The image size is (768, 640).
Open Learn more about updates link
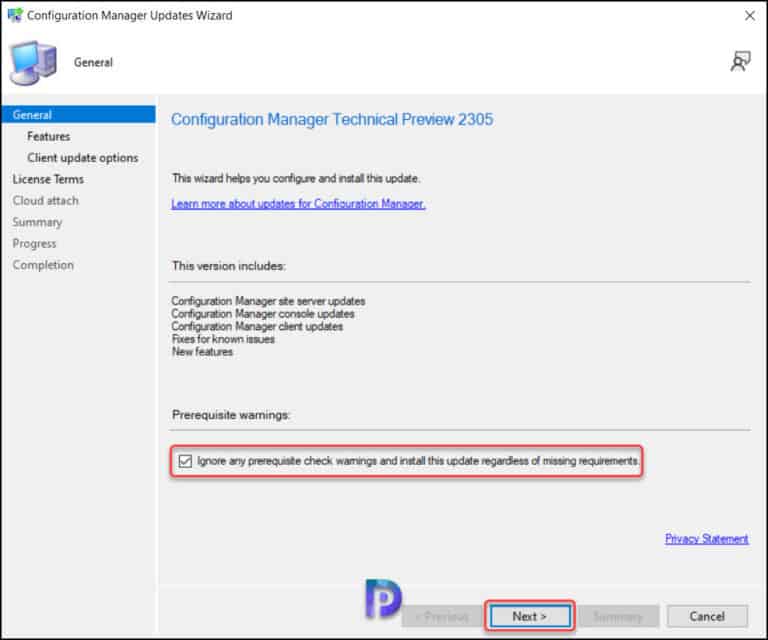pos(298,204)
